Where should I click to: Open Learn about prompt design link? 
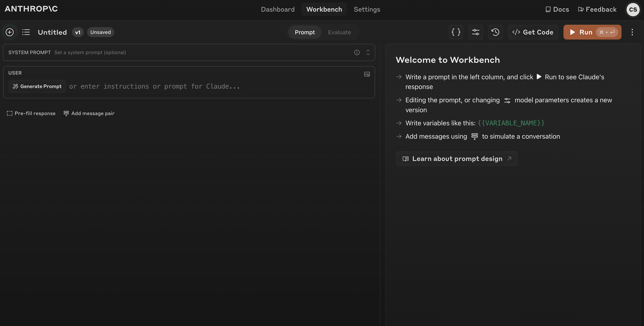(x=456, y=159)
